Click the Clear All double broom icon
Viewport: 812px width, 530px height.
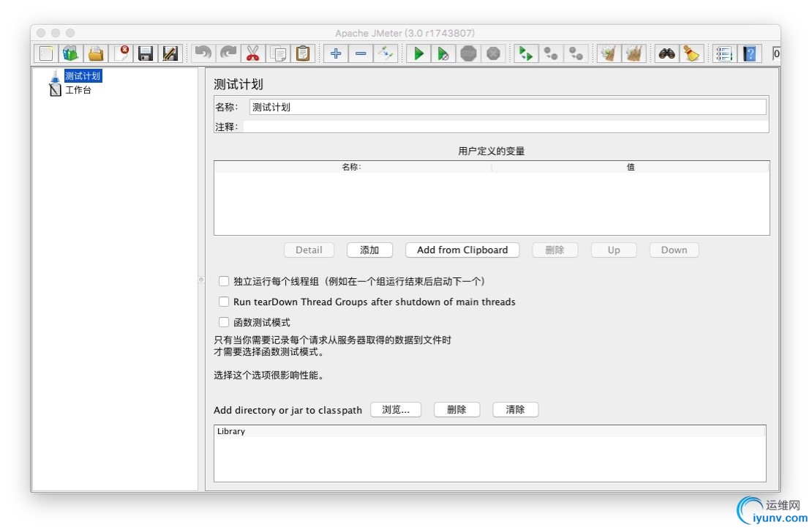click(x=634, y=53)
